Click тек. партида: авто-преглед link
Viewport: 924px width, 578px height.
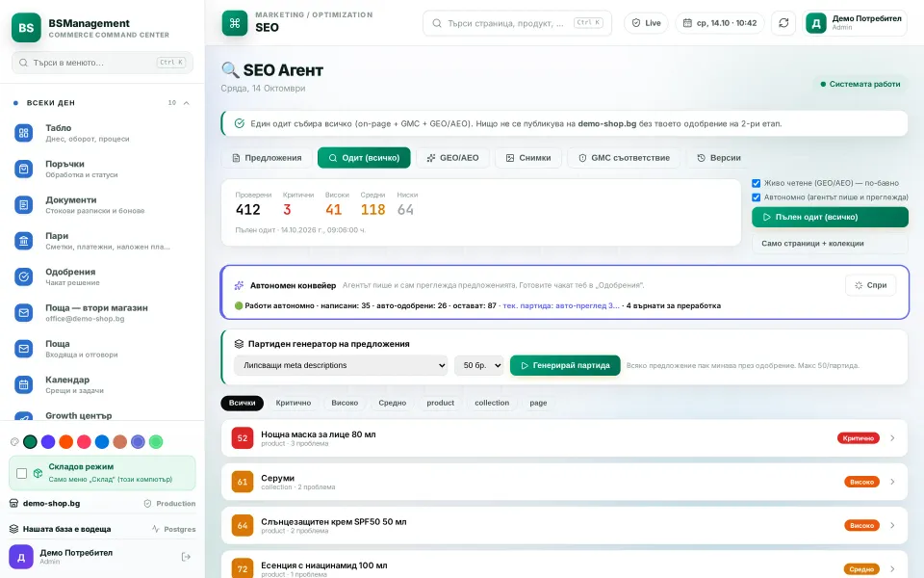tap(560, 306)
